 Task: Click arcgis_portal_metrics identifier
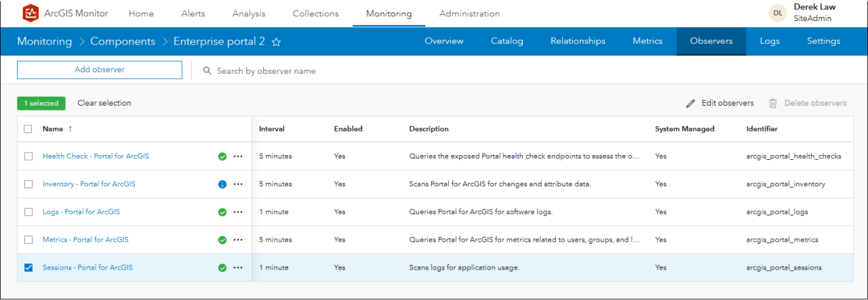pyautogui.click(x=782, y=240)
